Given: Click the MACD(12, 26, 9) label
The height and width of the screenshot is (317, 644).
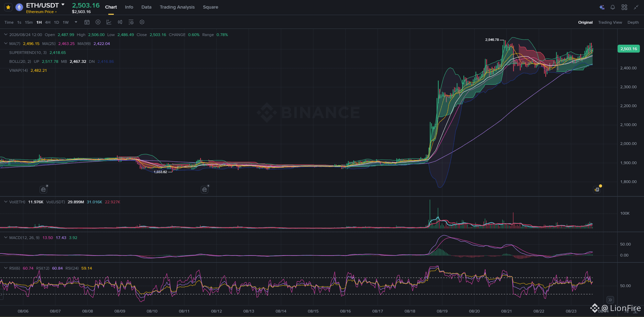Looking at the screenshot, I should pos(24,238).
